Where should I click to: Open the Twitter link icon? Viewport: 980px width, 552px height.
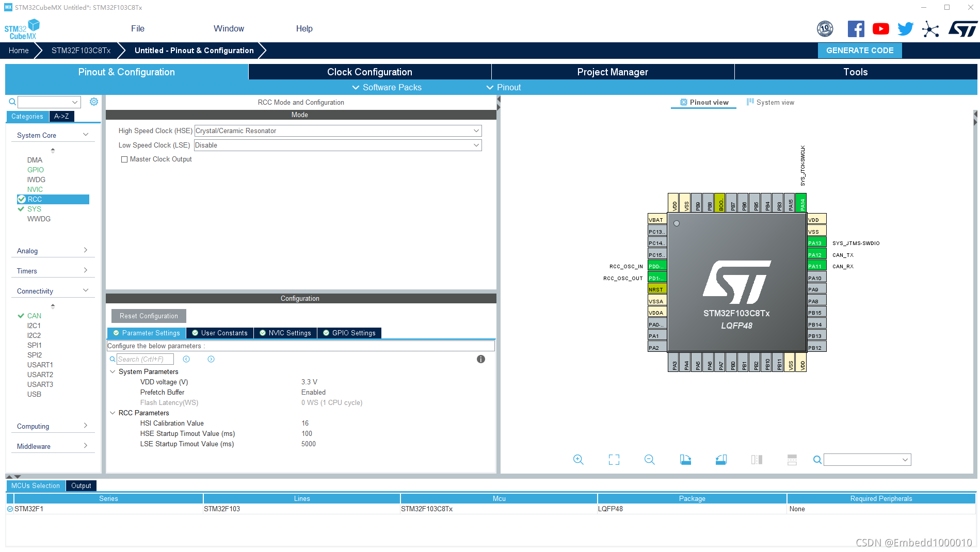(x=906, y=29)
